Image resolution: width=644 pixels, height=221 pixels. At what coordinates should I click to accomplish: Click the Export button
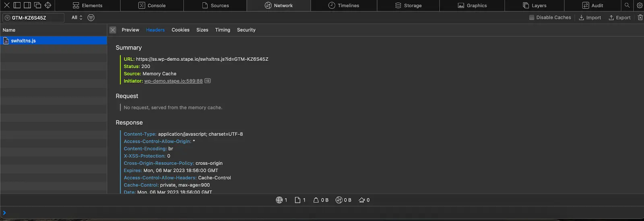click(x=619, y=17)
